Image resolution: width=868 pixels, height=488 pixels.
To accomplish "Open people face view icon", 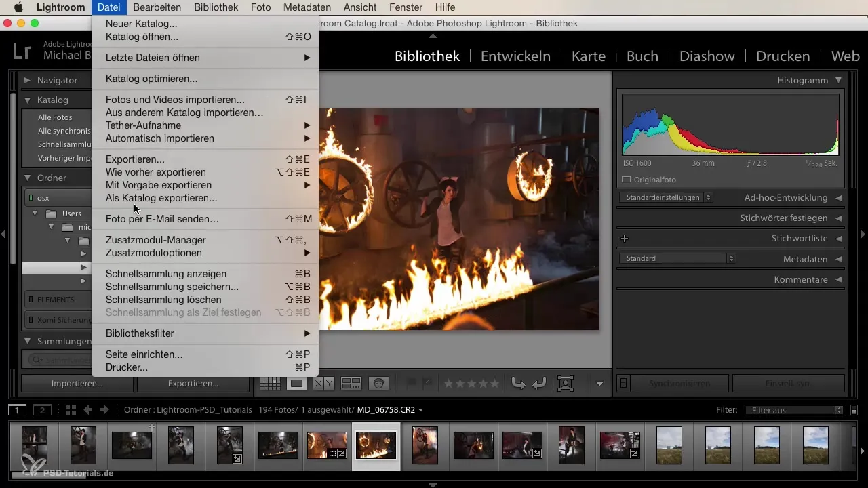I will pyautogui.click(x=378, y=384).
